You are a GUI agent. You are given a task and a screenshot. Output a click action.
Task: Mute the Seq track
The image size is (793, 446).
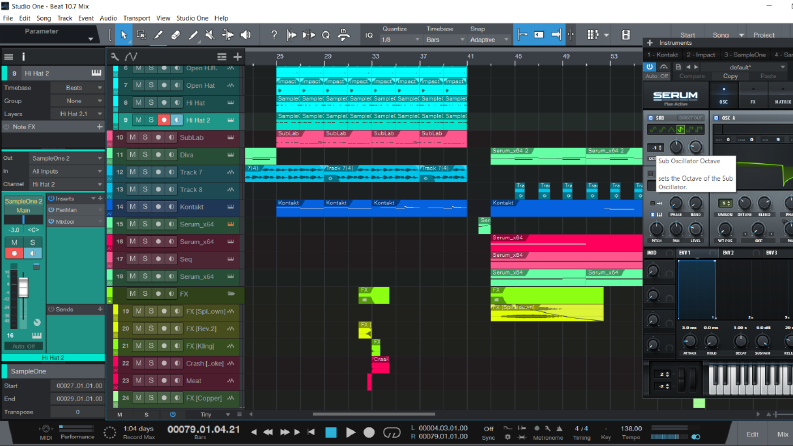(133, 259)
